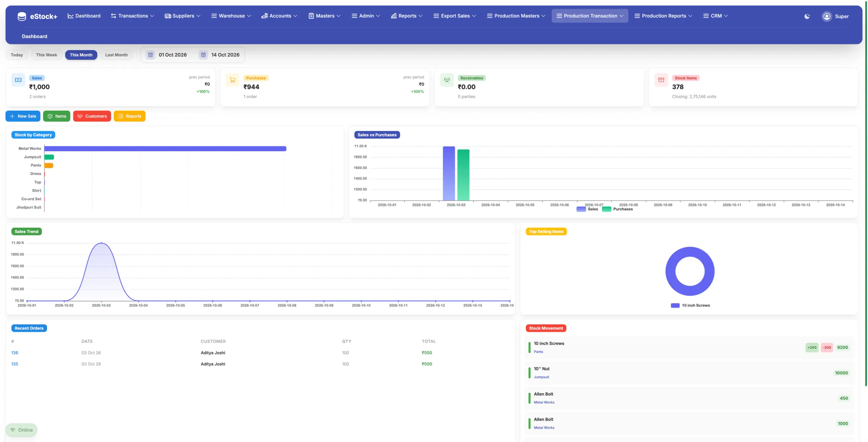This screenshot has height=442, width=868.
Task: Open the Production Reports menu
Action: point(663,16)
